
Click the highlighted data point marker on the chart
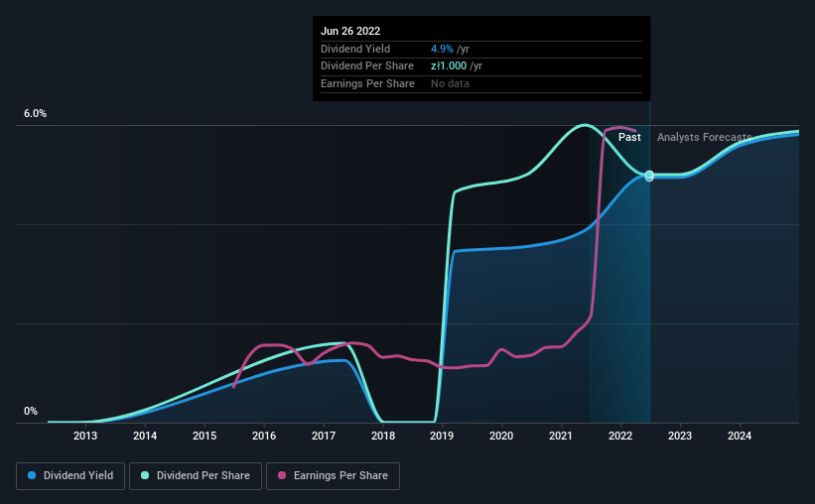649,177
